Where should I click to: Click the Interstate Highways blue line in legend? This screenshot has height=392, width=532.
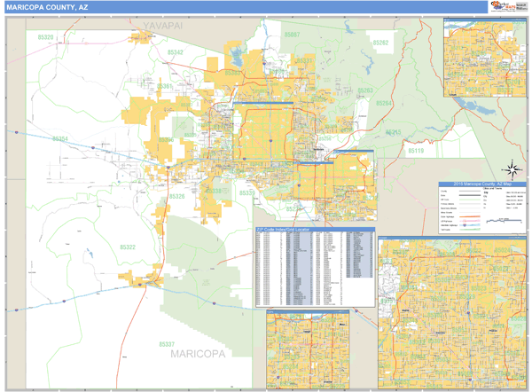[x=470, y=225]
